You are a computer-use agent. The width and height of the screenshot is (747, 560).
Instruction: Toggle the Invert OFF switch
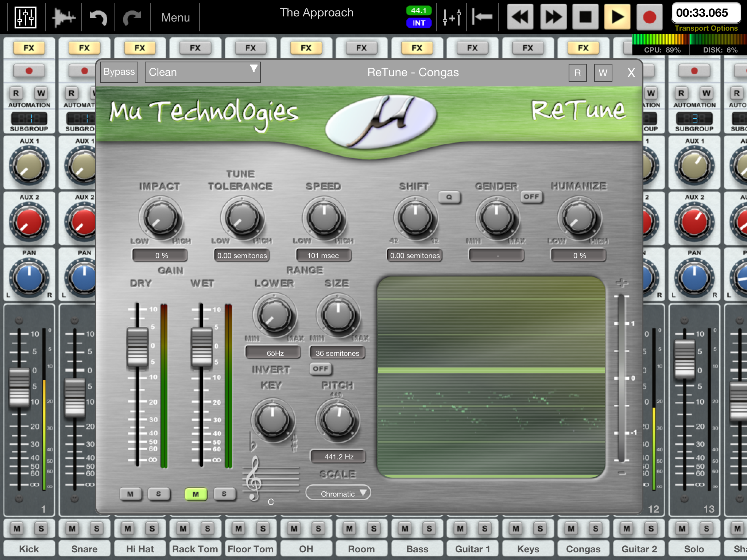point(321,369)
